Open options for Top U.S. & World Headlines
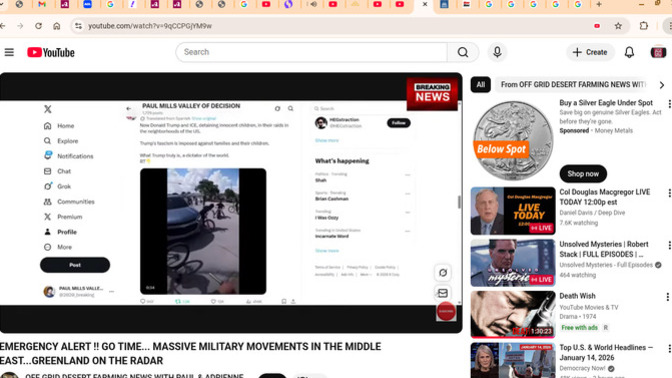 pyautogui.click(x=669, y=349)
